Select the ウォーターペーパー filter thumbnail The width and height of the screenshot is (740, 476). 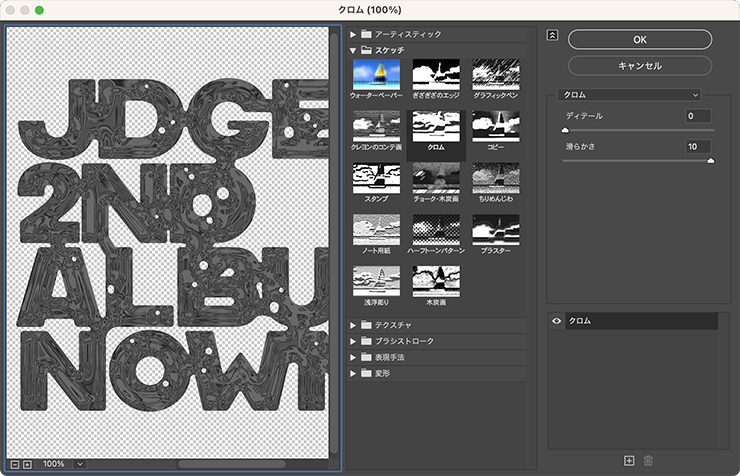(x=376, y=74)
